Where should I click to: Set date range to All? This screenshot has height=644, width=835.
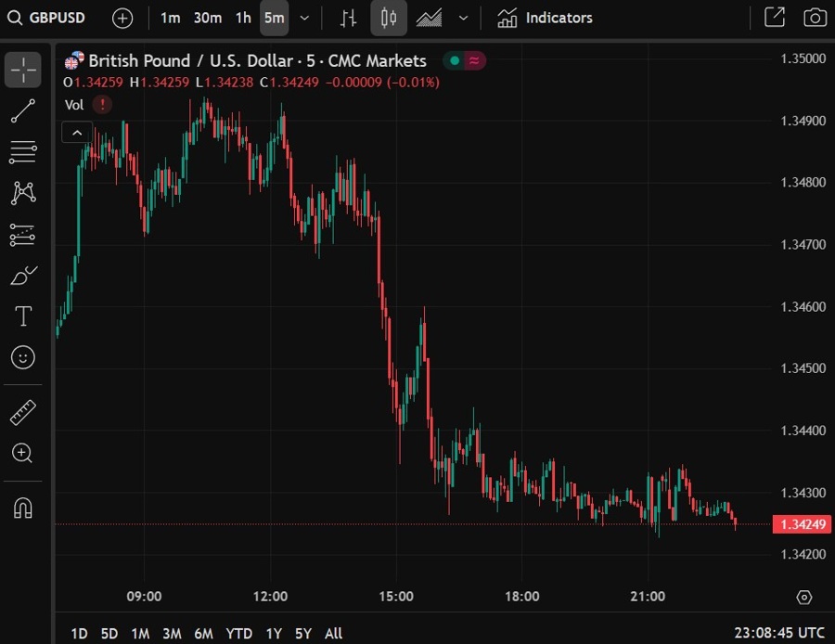pyautogui.click(x=333, y=634)
